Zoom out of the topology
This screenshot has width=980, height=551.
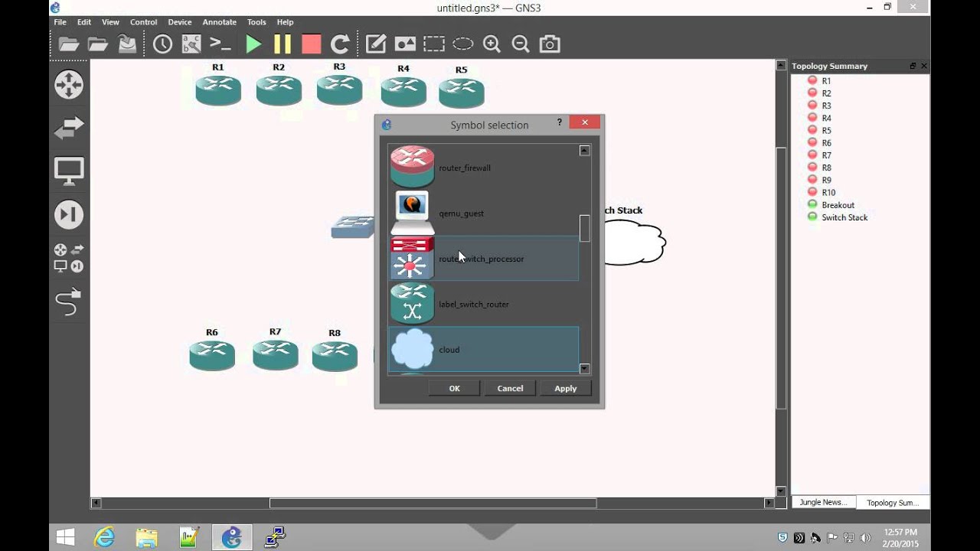pos(521,44)
